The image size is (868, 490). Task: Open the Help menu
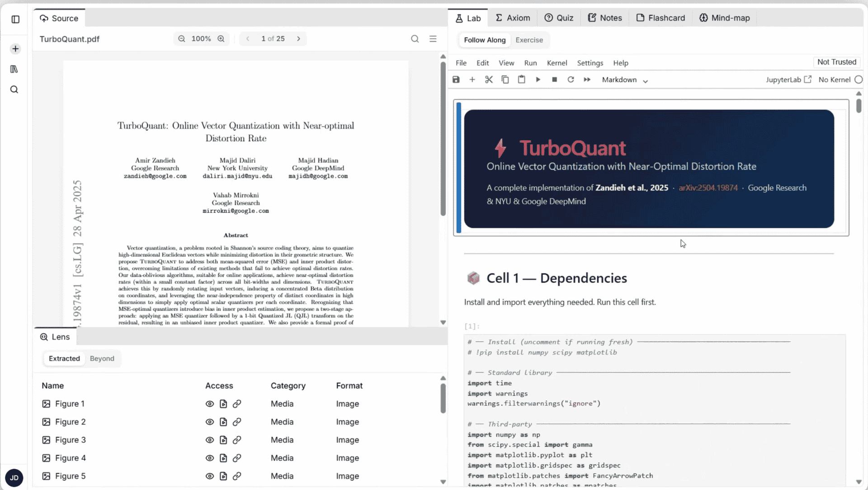pyautogui.click(x=621, y=63)
